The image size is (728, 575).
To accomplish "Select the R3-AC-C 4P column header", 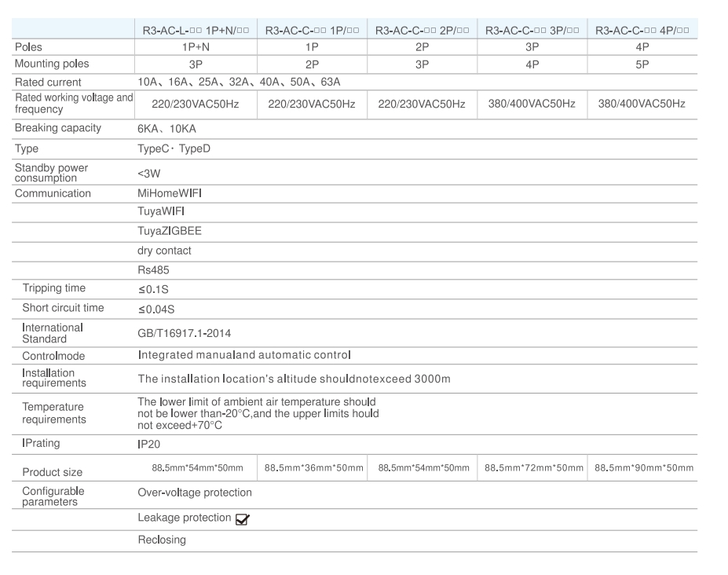I will (x=642, y=31).
